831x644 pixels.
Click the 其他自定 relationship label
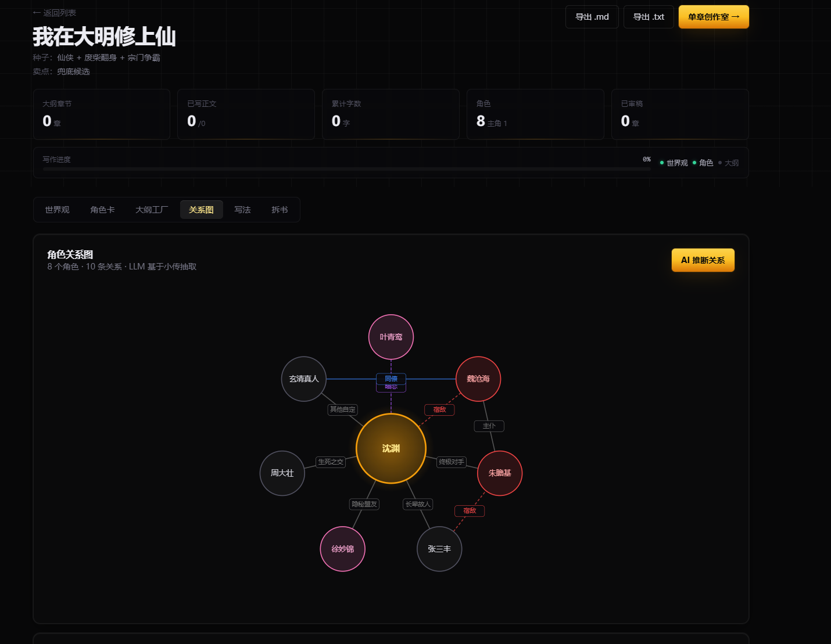343,409
